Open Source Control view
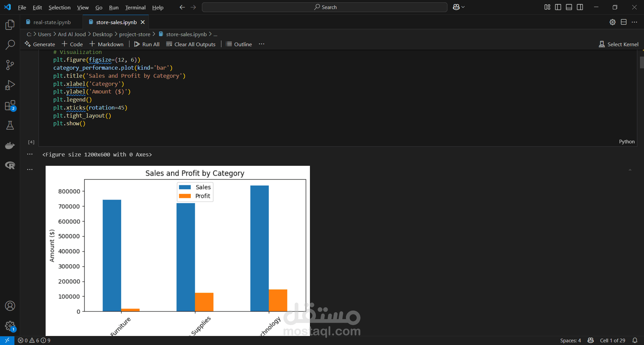 10,65
